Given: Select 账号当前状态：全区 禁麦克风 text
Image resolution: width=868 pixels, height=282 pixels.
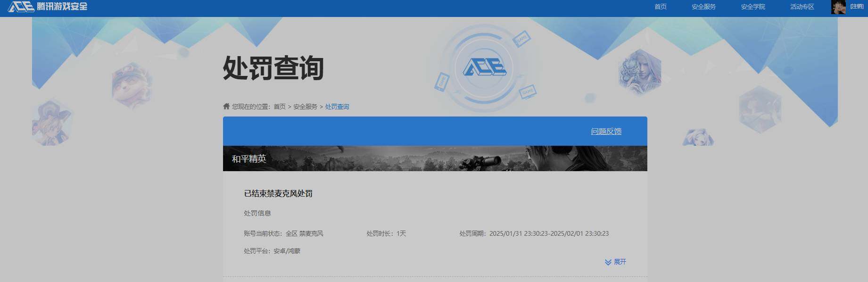Looking at the screenshot, I should [283, 233].
